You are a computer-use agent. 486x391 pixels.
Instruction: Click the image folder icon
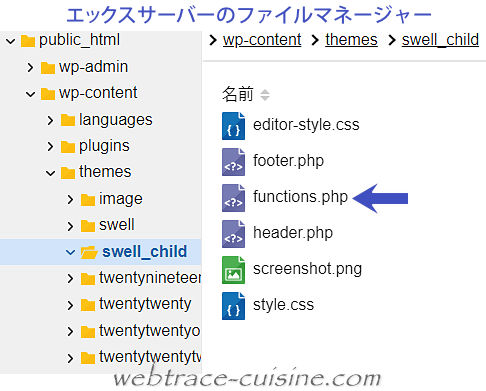point(88,200)
